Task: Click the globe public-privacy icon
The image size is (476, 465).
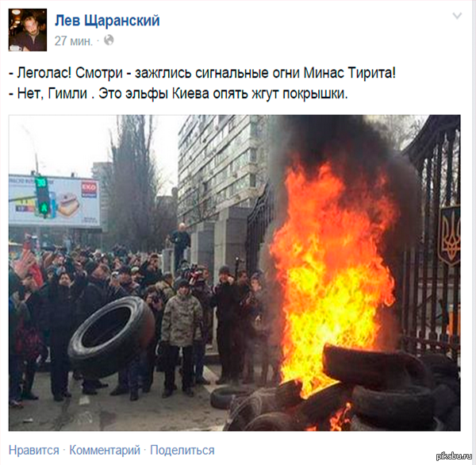Action: (x=109, y=40)
